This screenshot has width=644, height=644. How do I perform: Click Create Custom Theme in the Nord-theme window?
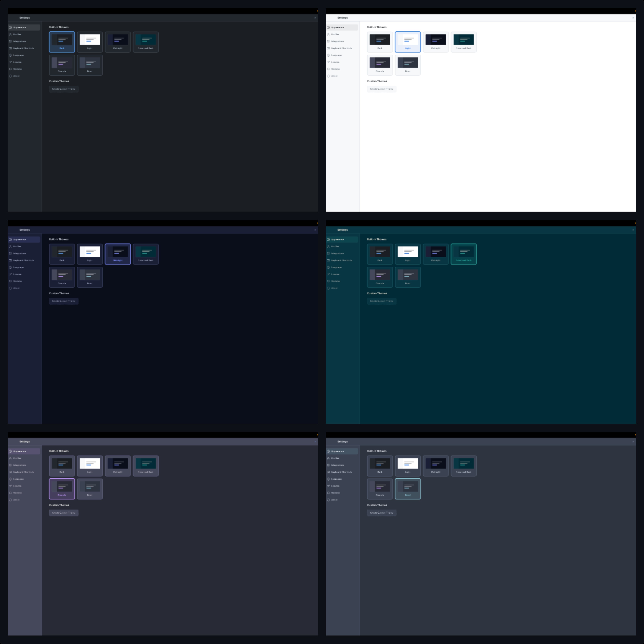coord(382,513)
